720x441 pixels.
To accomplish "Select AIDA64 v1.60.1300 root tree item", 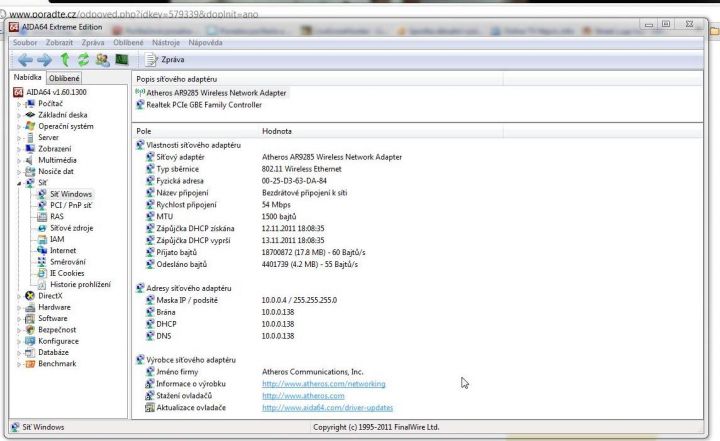I will (50, 92).
